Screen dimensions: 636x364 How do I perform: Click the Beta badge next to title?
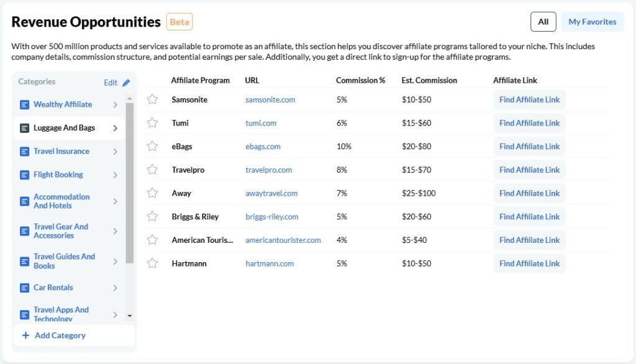(179, 22)
